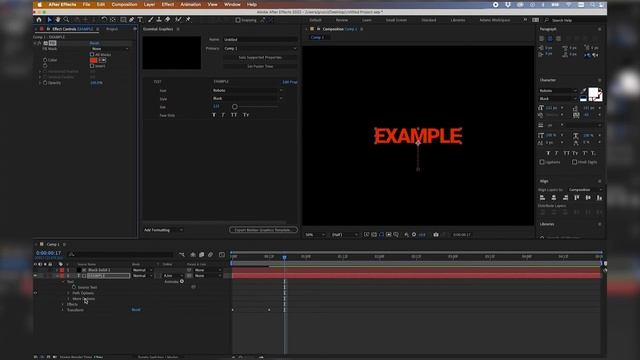The height and width of the screenshot is (360, 640).
Task: Toggle Motion Blur switch in timeline header
Action: click(x=211, y=255)
